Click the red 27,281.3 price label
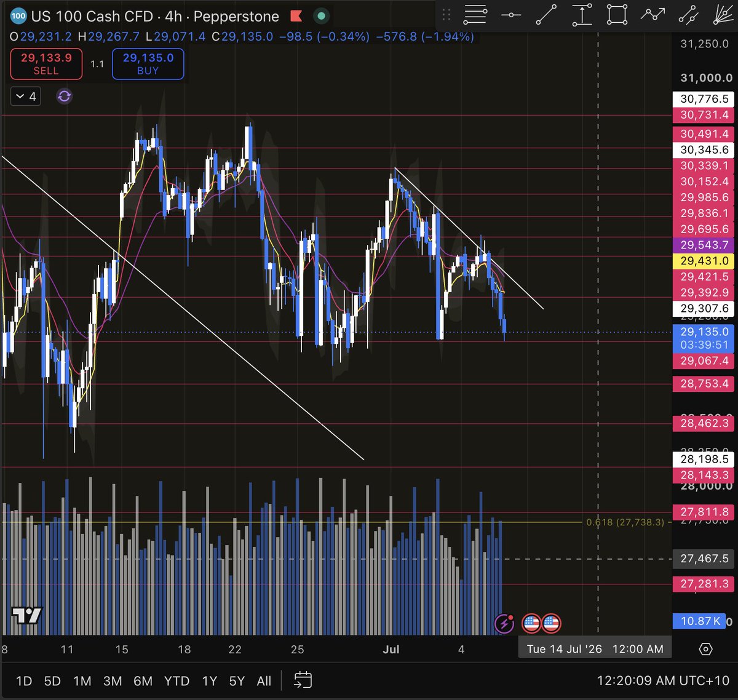The width and height of the screenshot is (738, 700). (704, 584)
